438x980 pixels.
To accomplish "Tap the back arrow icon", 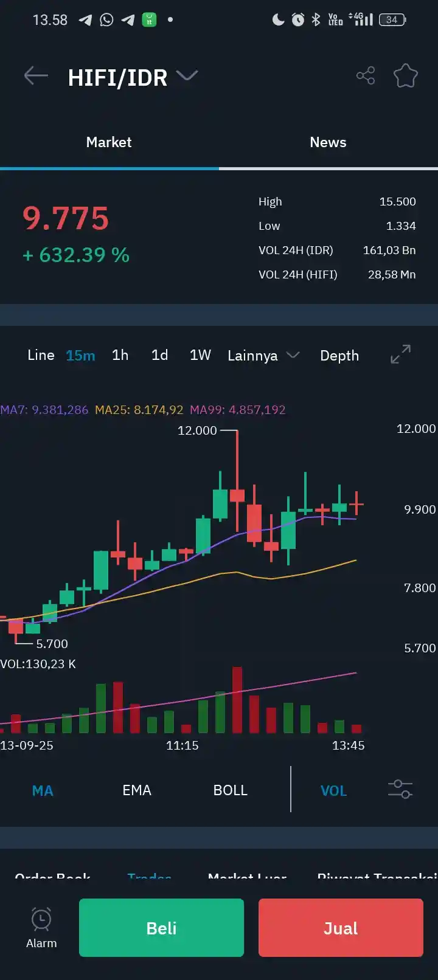I will click(x=36, y=76).
